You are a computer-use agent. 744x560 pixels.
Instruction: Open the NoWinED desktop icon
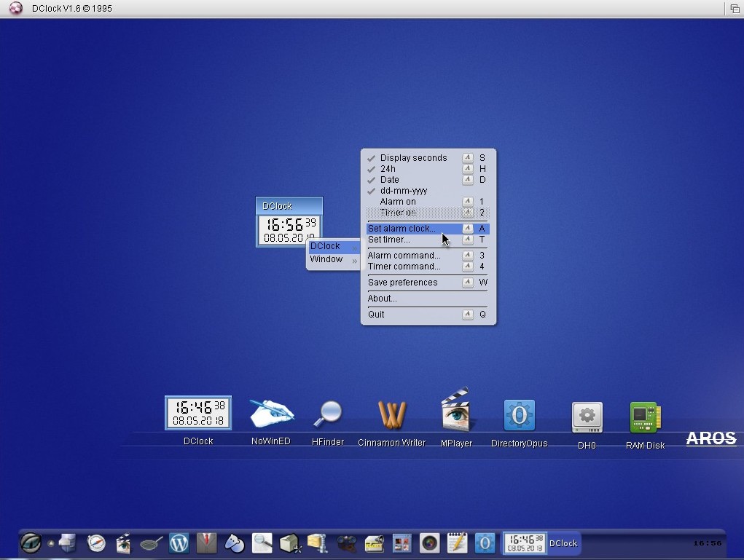point(271,415)
